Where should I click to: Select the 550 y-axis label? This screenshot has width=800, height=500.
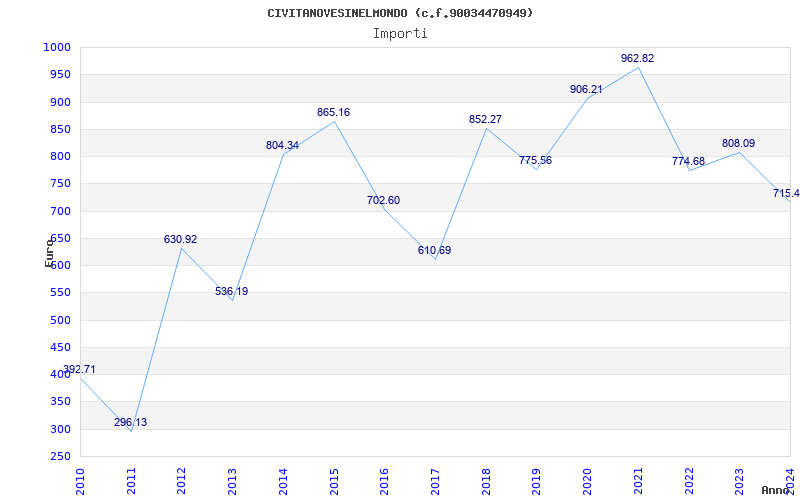coord(60,292)
